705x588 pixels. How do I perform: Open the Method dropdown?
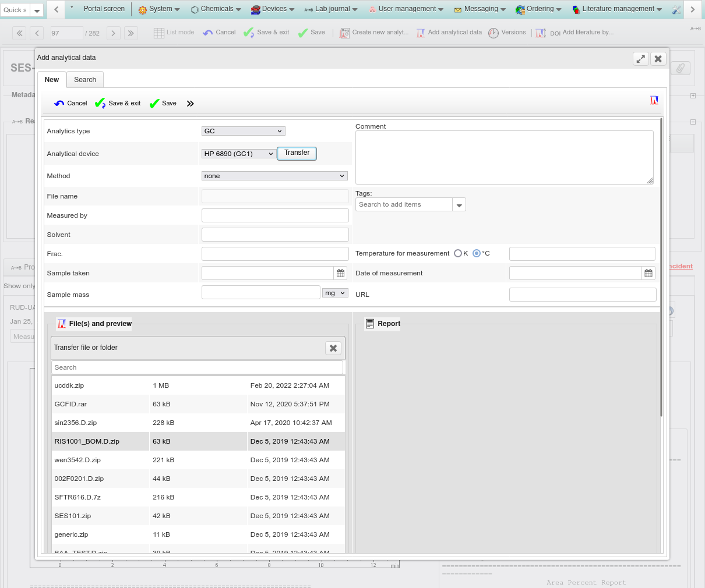coord(274,176)
